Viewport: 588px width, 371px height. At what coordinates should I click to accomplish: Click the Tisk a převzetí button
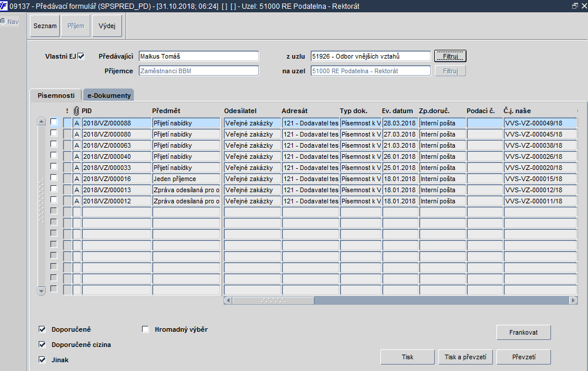[465, 357]
